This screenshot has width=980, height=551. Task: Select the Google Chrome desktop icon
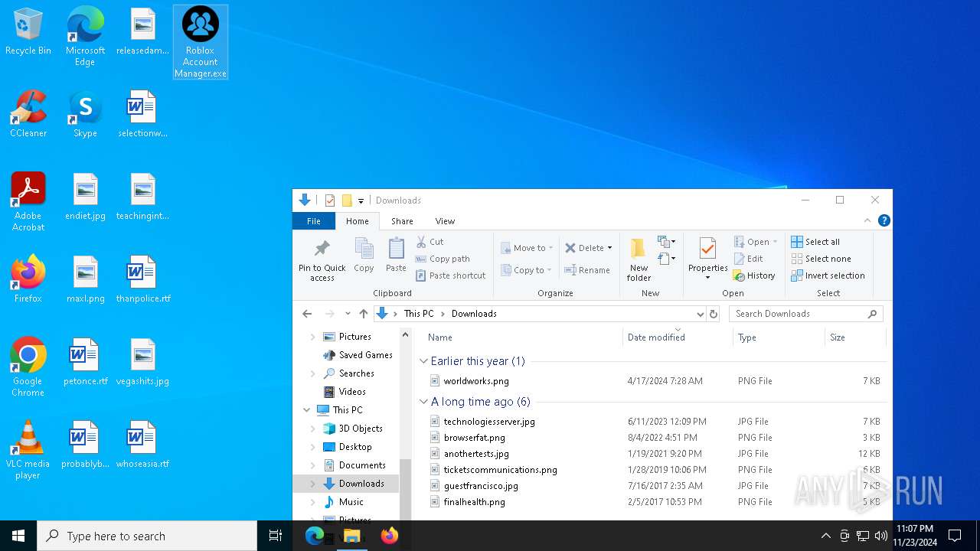point(28,367)
